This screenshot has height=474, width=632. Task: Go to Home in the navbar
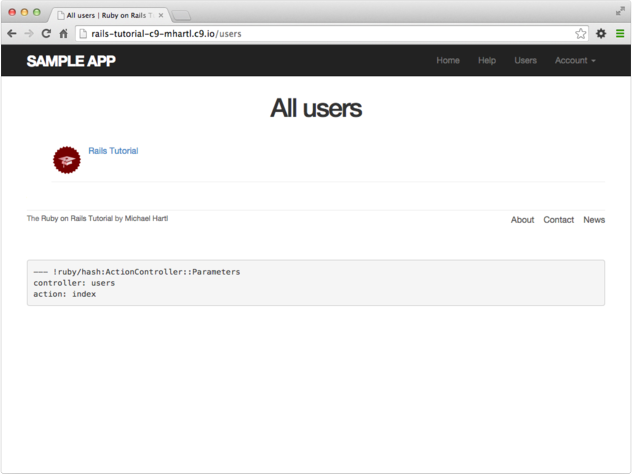[x=448, y=61]
